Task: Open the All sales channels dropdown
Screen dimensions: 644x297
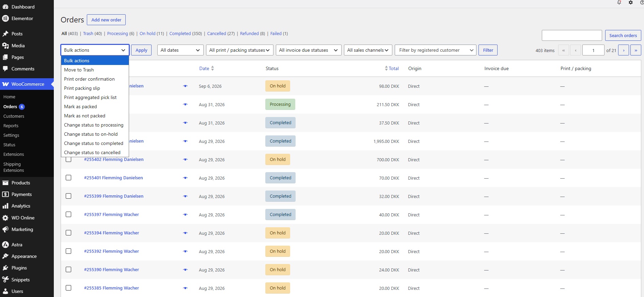Action: (x=368, y=50)
